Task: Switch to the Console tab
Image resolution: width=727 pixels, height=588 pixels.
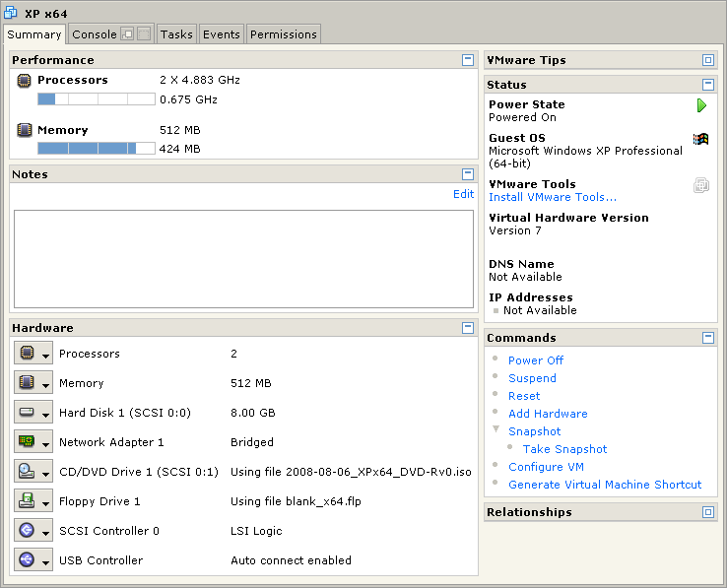Action: click(95, 34)
